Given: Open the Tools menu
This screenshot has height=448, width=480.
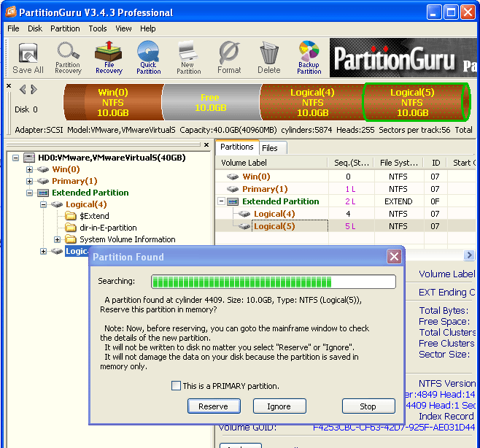Looking at the screenshot, I should [98, 28].
